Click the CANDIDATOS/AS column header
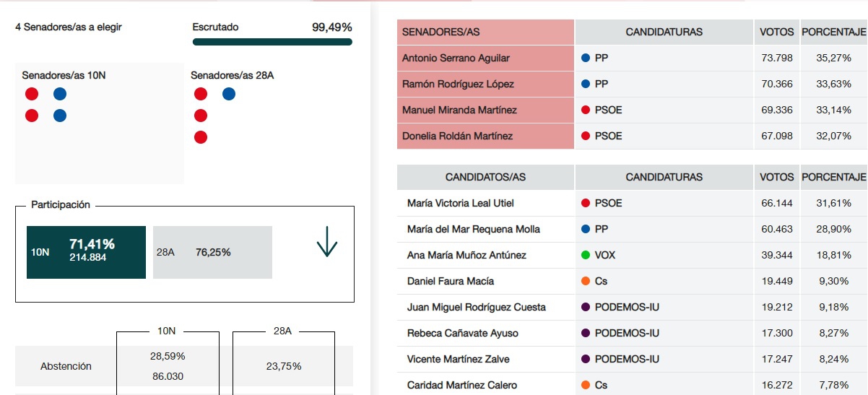 pyautogui.click(x=485, y=177)
